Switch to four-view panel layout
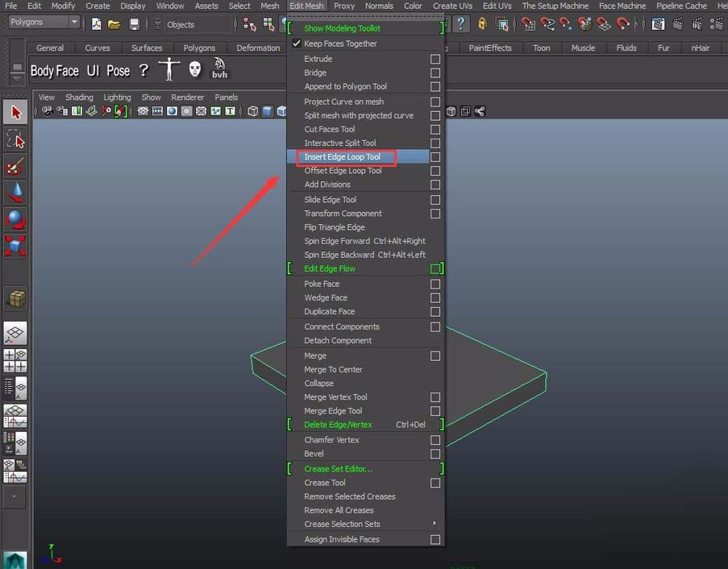 [x=15, y=360]
